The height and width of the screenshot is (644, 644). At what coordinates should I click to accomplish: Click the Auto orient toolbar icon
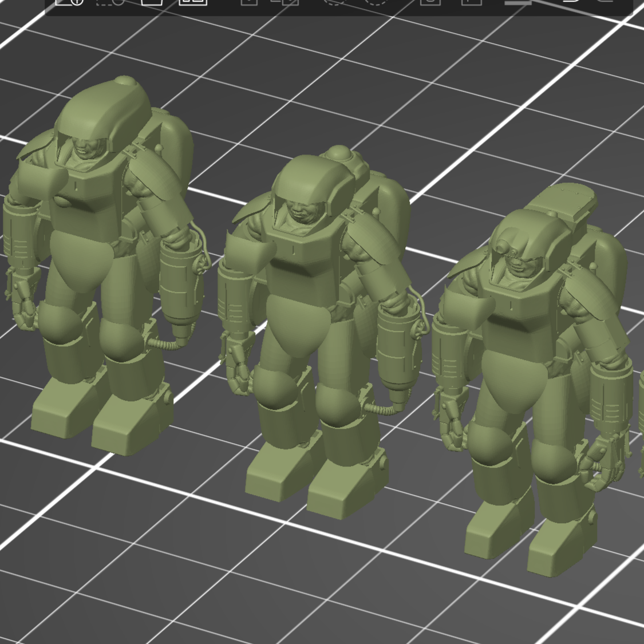[152, 2]
